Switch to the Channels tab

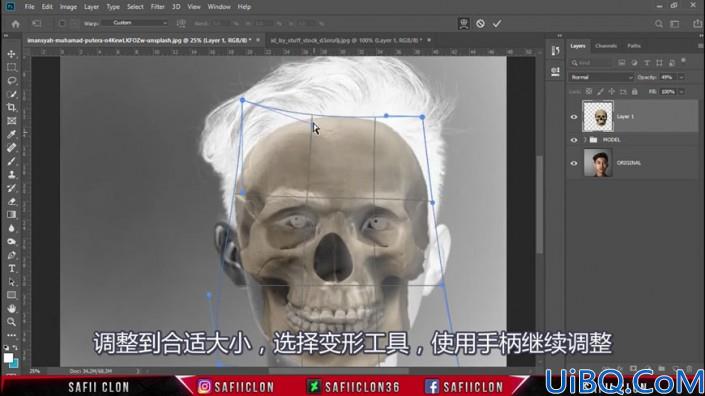click(x=606, y=46)
